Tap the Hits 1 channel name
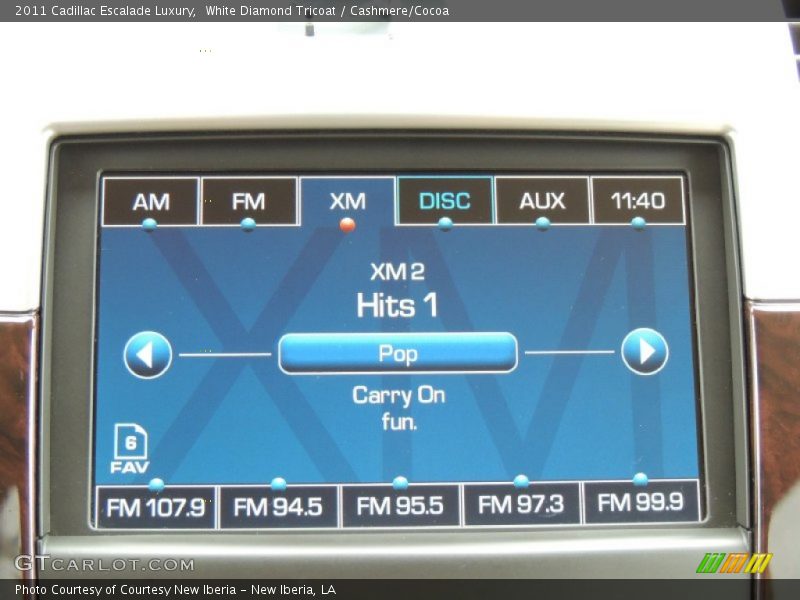Image resolution: width=800 pixels, height=600 pixels. click(x=397, y=305)
